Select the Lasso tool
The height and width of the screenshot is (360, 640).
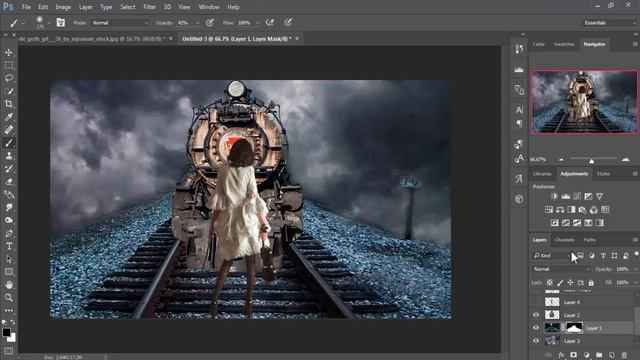click(x=9, y=78)
